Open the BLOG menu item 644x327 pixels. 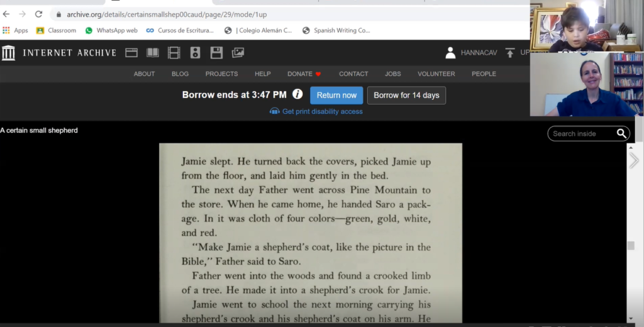pos(180,74)
